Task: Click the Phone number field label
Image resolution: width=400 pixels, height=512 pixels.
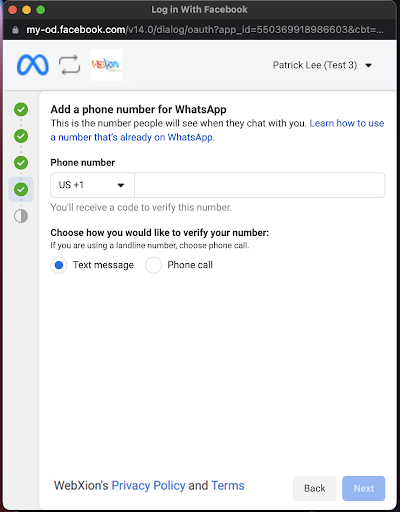Action: click(83, 163)
